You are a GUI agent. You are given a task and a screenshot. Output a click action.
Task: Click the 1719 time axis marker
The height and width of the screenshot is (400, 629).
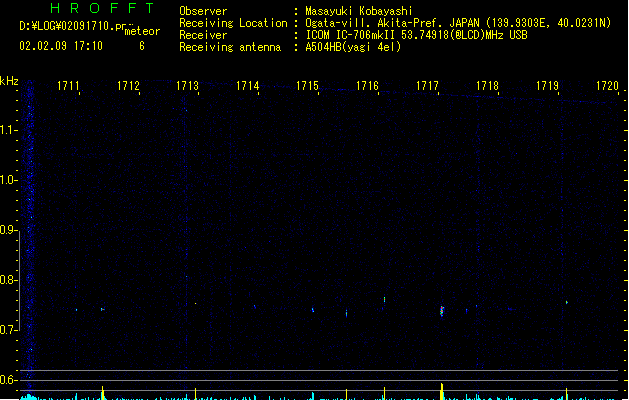tap(547, 86)
